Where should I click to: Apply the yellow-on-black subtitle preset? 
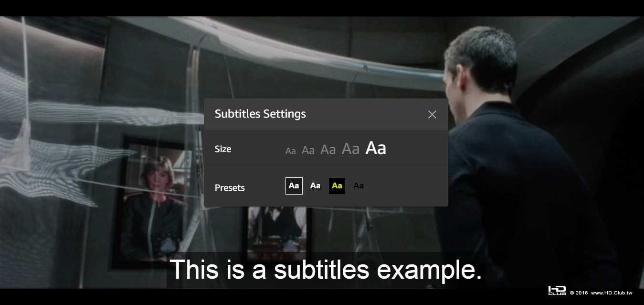tap(337, 185)
